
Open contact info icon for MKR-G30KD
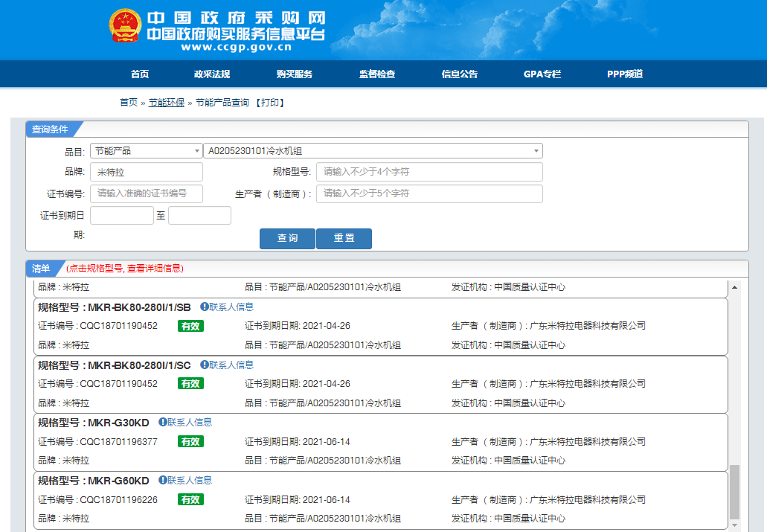point(163,422)
